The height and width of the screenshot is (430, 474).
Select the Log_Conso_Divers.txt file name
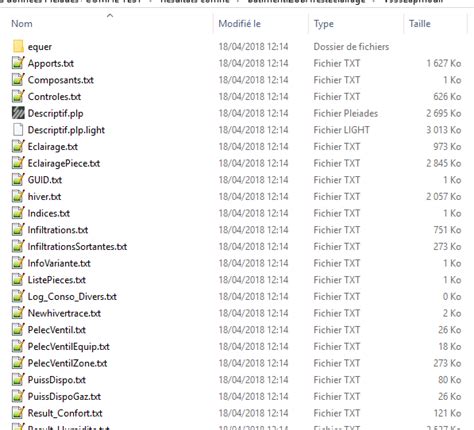72,297
